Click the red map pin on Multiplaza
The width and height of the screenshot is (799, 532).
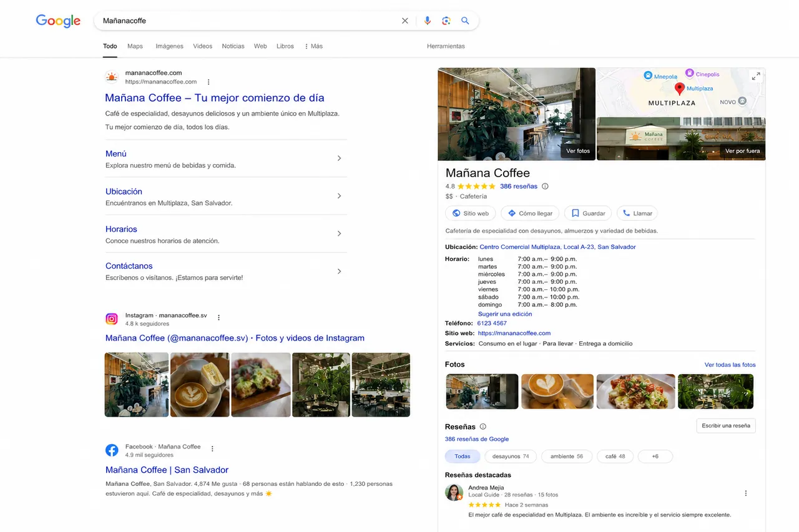click(x=680, y=89)
